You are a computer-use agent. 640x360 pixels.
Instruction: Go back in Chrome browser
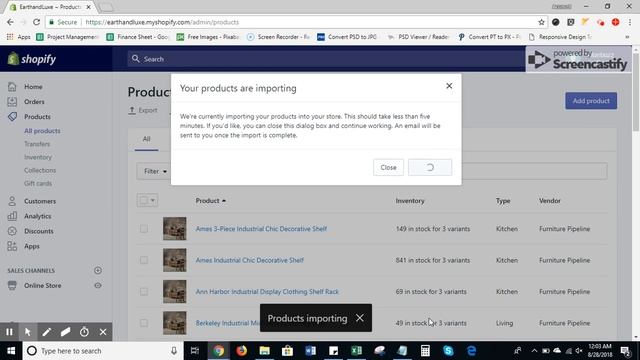pos(10,22)
